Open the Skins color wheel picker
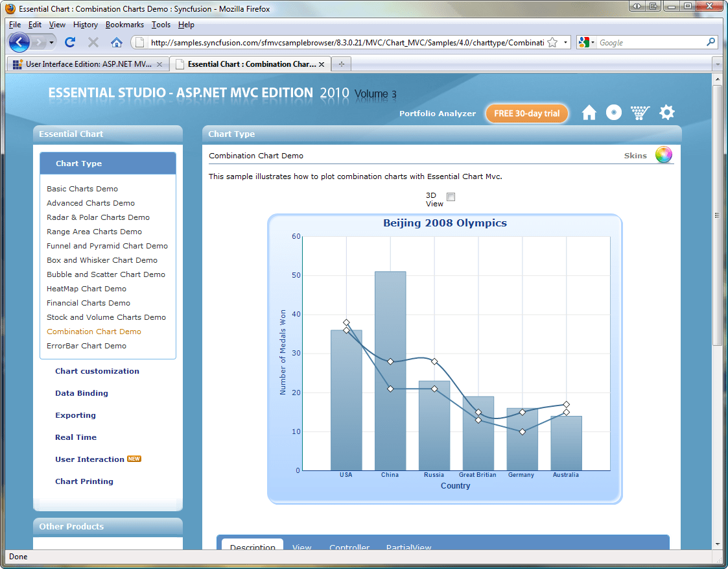This screenshot has height=569, width=728. pos(663,154)
